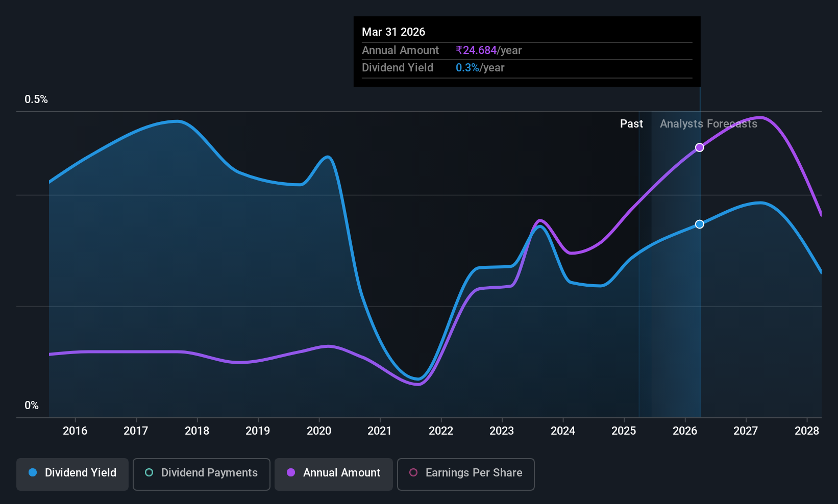Click the 2027 x-axis label
Image resolution: width=838 pixels, height=504 pixels.
[746, 431]
